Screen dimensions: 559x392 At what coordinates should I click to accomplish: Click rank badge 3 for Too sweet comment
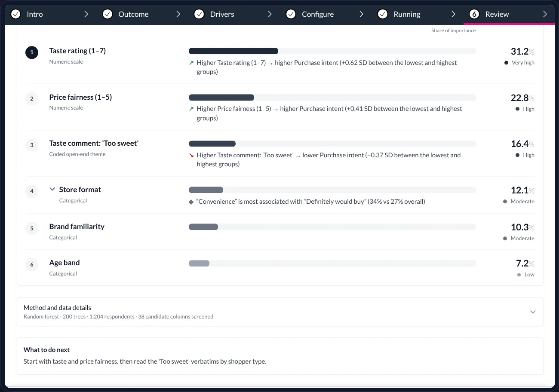click(32, 145)
